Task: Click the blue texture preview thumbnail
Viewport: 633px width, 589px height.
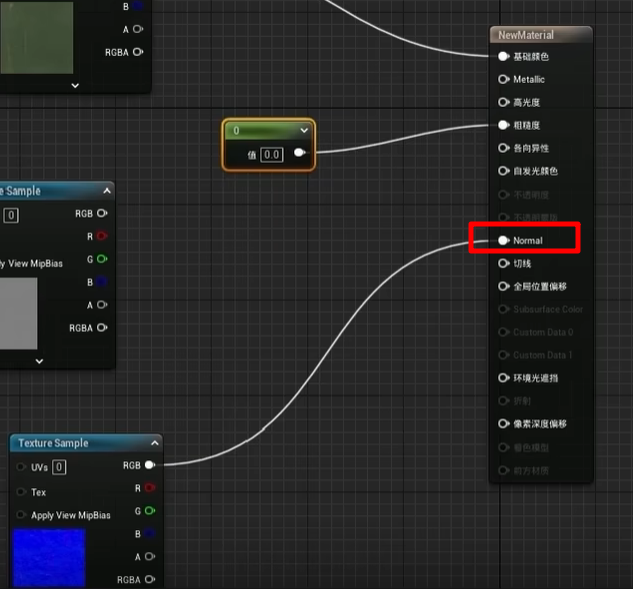Action: click(x=48, y=559)
